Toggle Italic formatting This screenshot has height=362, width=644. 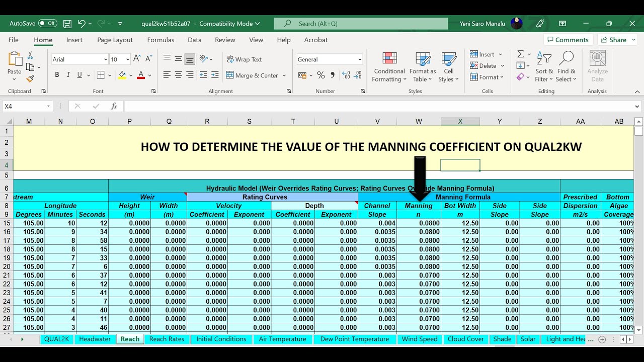68,75
